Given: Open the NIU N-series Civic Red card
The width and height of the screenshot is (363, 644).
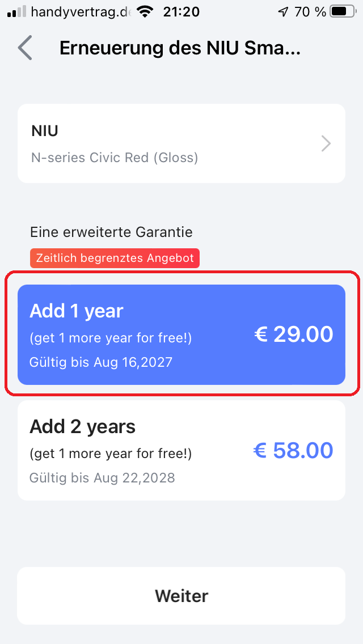Looking at the screenshot, I should [x=170, y=143].
